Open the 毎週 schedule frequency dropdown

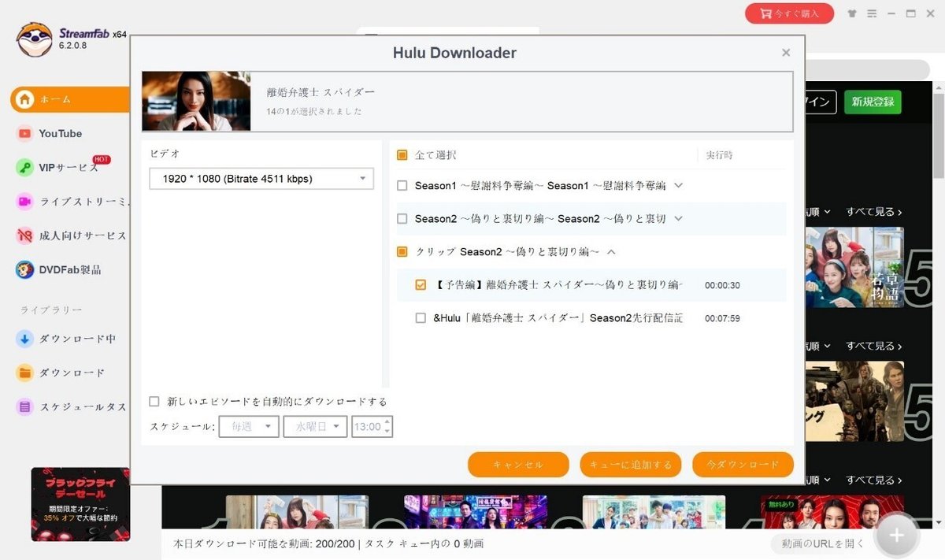(249, 427)
